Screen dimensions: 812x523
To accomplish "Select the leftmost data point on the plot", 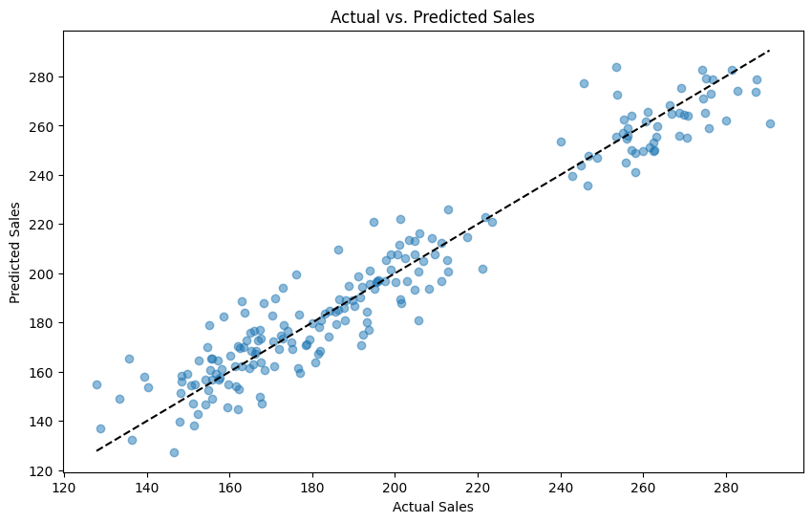I will [96, 384].
